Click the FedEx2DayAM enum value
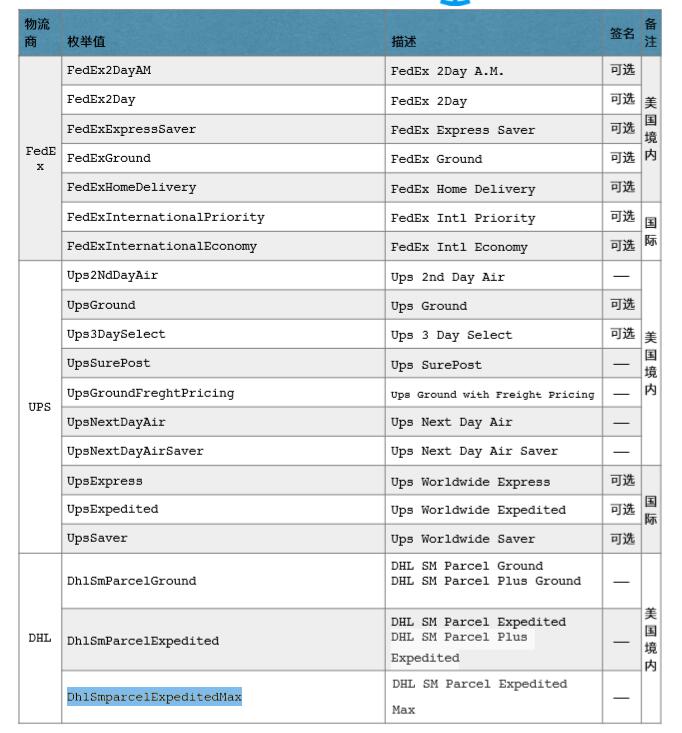The image size is (682, 733). point(109,70)
